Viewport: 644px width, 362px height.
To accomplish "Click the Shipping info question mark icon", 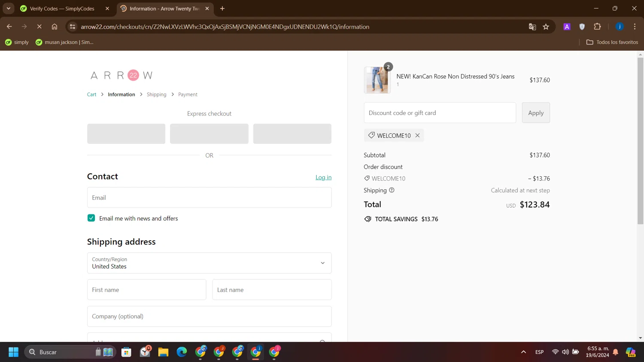I will pyautogui.click(x=392, y=190).
